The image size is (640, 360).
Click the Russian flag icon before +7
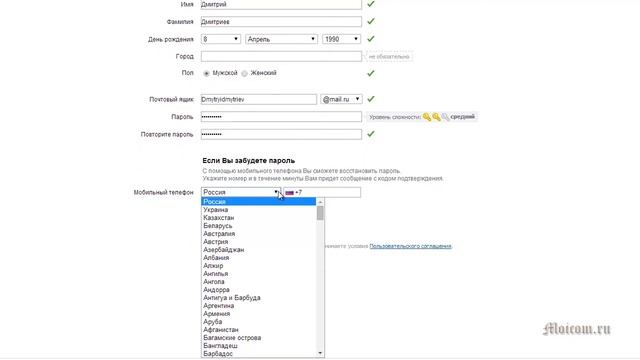pos(289,193)
